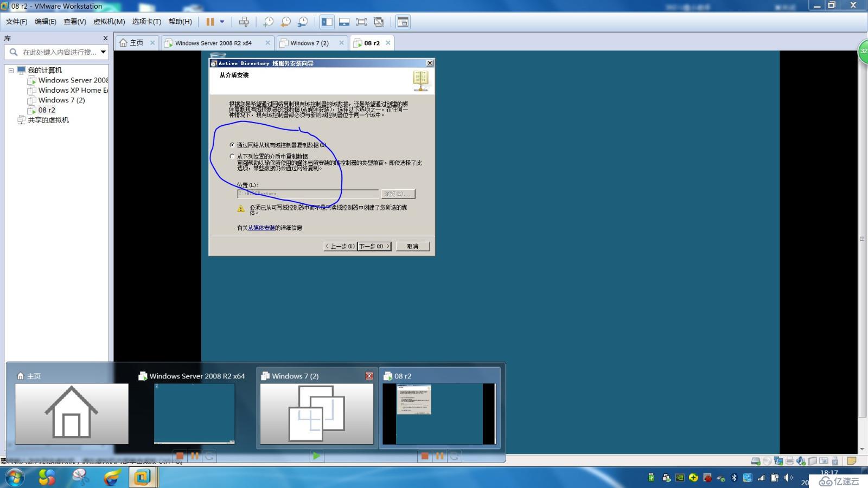868x488 pixels.
Task: Click the printer device status icon
Action: 790,461
